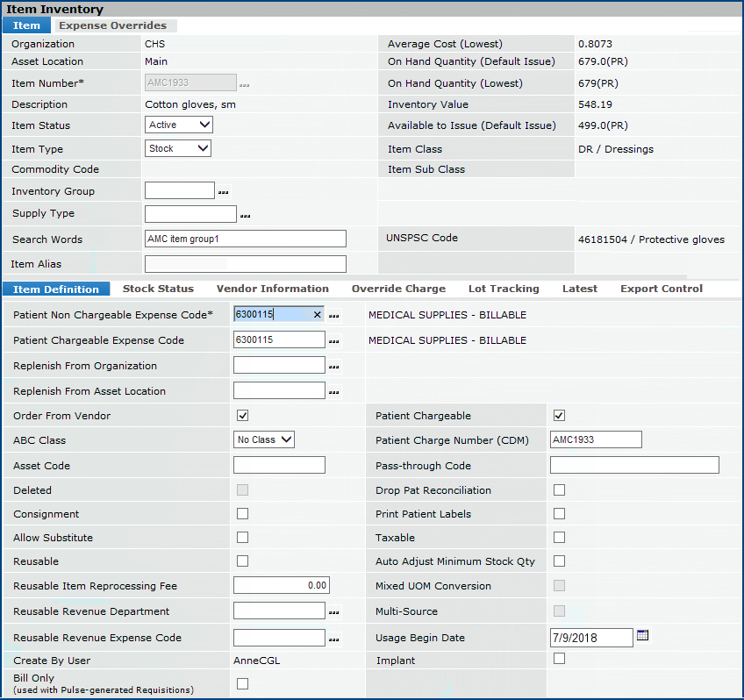Open Reusable Revenue Department lookup
The width and height of the screenshot is (744, 700).
pos(333,612)
